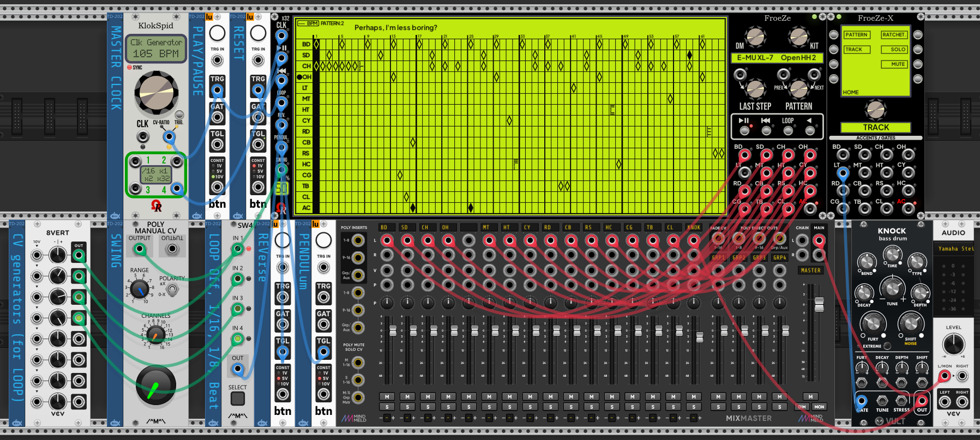The width and height of the screenshot is (980, 440).
Task: Mute the KNOK channel in MixMaster
Action: point(694,397)
